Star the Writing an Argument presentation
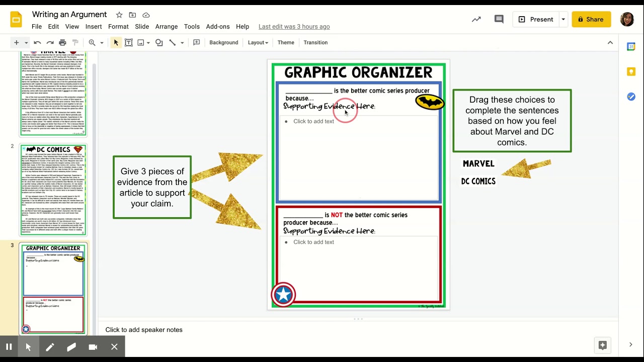 point(119,15)
